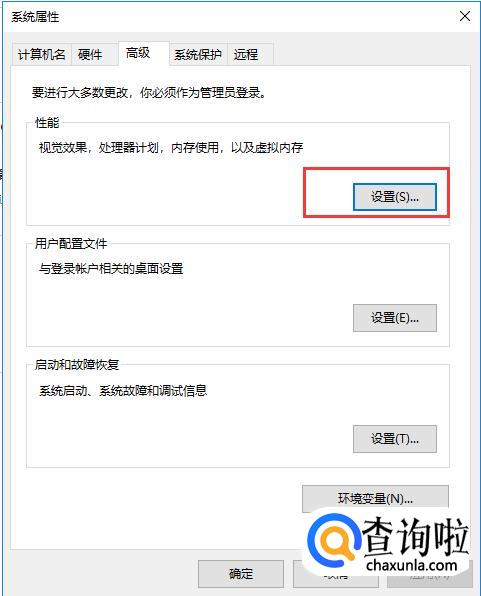The width and height of the screenshot is (481, 596).
Task: Click the 系统属性 title bar text
Action: tap(35, 17)
